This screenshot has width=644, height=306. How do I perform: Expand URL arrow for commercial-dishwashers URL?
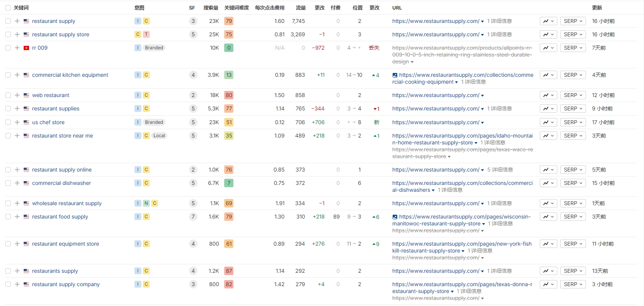coord(433,190)
